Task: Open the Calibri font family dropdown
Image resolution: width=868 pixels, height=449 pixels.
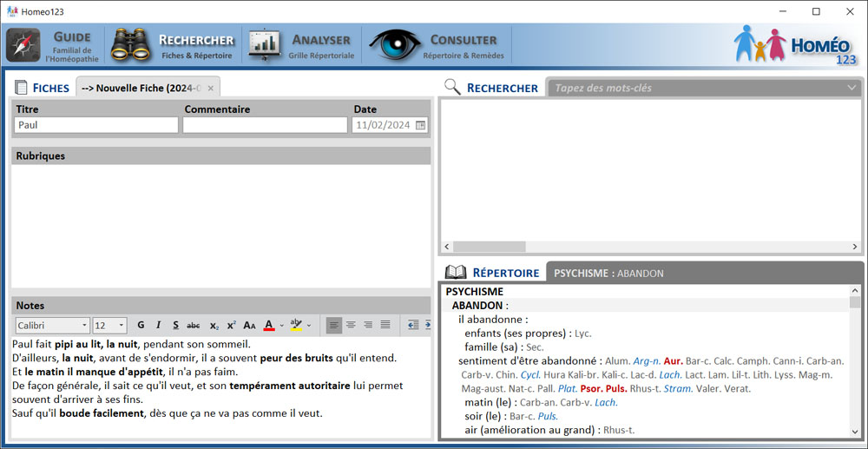Action: pos(84,326)
